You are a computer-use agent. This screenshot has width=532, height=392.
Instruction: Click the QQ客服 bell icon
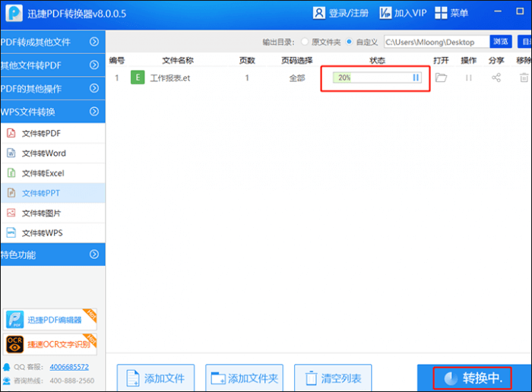point(6,367)
